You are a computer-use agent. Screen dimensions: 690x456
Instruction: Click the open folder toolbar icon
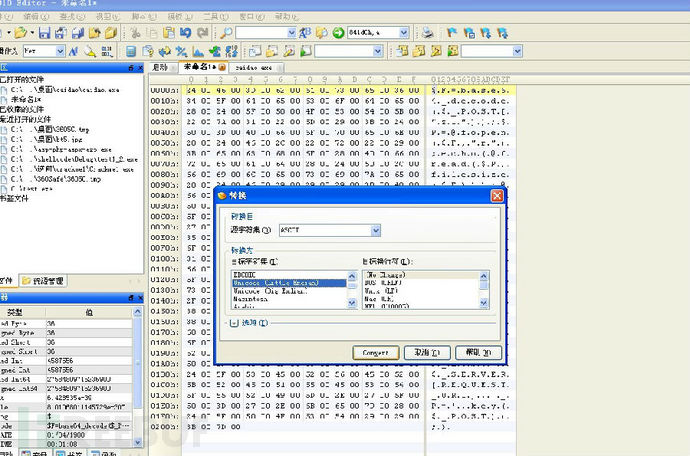tap(22, 33)
